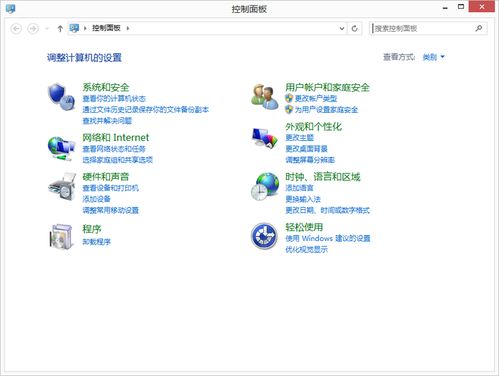Viewport: 499px width, 376px height.
Task: Click the control panel icon in address bar
Action: pyautogui.click(x=74, y=28)
